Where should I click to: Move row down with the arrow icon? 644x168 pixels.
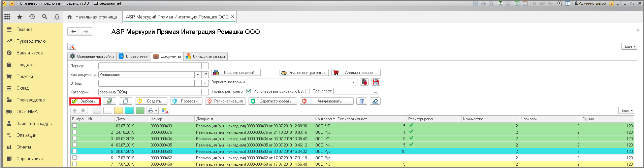tap(84, 111)
